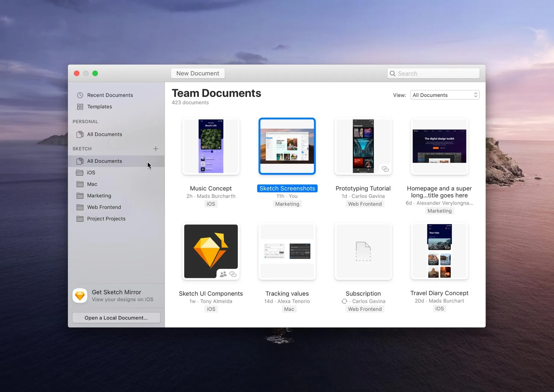Viewport: 554px width, 392px height.
Task: Select the Homepage document thumbnail
Action: [x=439, y=146]
